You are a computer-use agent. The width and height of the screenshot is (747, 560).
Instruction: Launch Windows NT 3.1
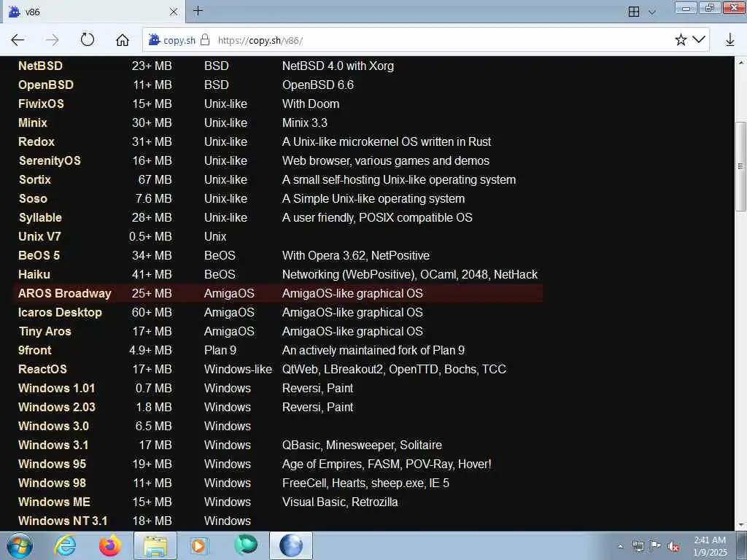(x=63, y=521)
